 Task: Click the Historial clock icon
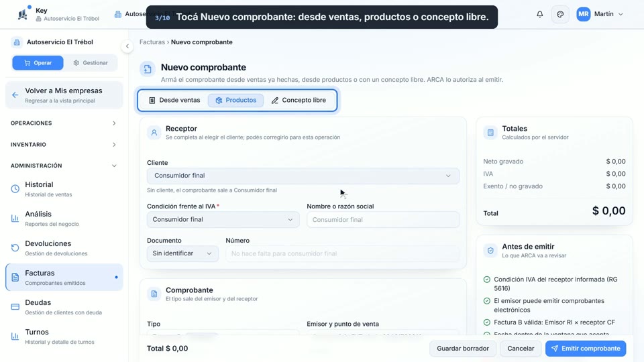pos(15,189)
